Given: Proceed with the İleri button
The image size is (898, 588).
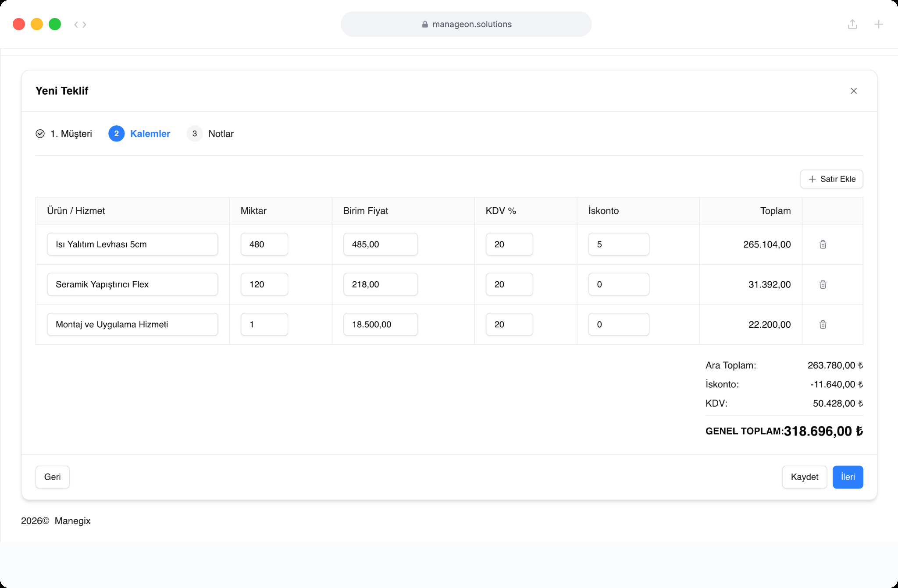Looking at the screenshot, I should coord(848,477).
